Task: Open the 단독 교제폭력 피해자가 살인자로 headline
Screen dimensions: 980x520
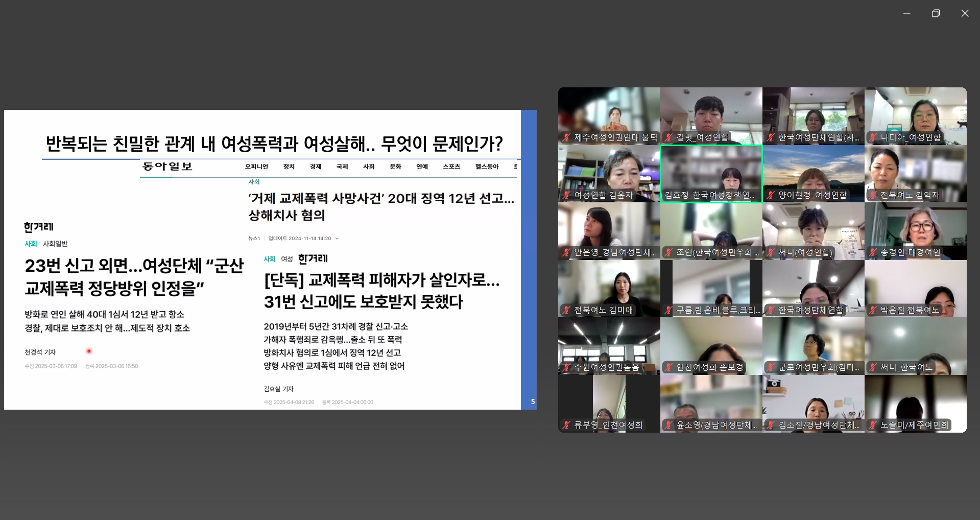Action: point(380,291)
